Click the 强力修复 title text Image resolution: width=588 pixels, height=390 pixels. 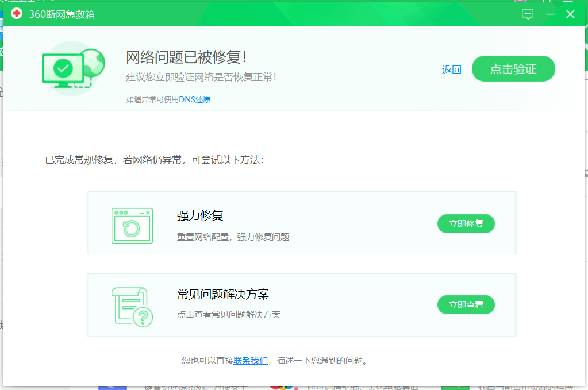click(200, 215)
